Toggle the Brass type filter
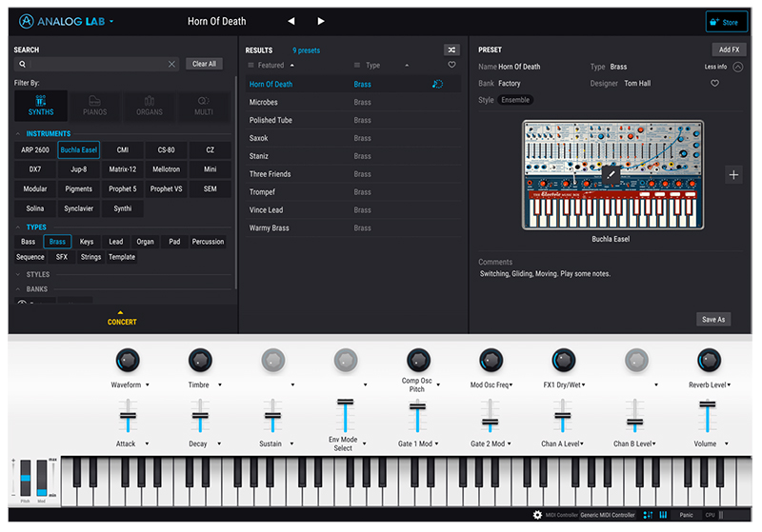 pos(57,242)
